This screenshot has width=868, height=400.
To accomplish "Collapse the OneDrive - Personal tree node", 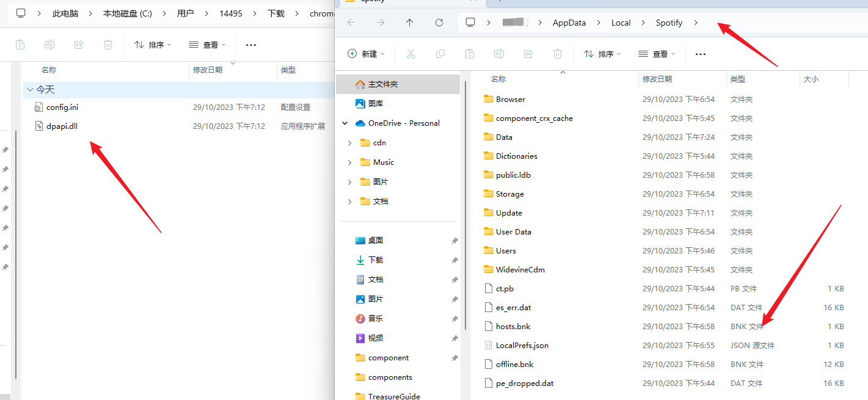I will pyautogui.click(x=345, y=123).
